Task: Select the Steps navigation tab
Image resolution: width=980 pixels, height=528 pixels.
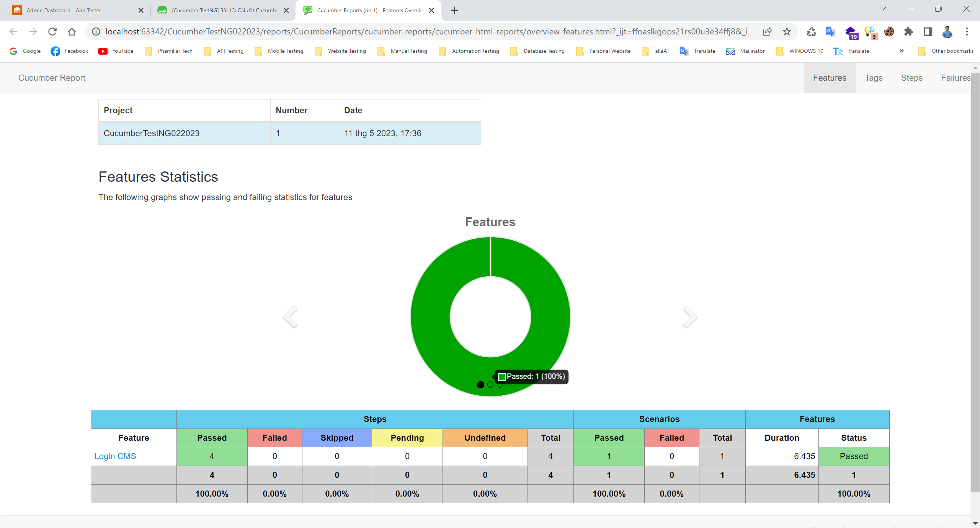Action: click(911, 78)
